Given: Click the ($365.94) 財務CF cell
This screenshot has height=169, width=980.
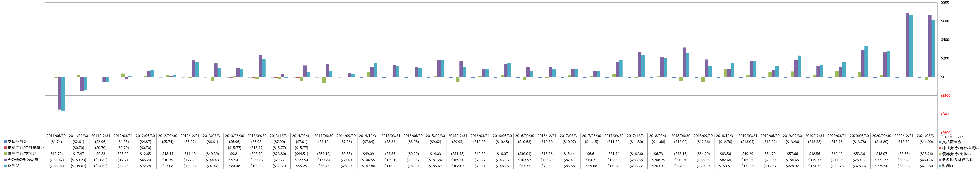Looking at the screenshot, I should pos(56,166).
